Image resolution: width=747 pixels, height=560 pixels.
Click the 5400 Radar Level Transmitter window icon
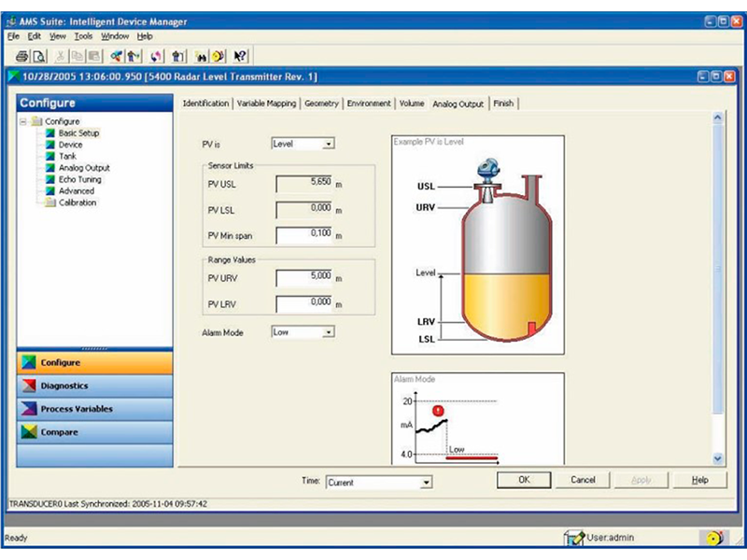click(x=14, y=77)
